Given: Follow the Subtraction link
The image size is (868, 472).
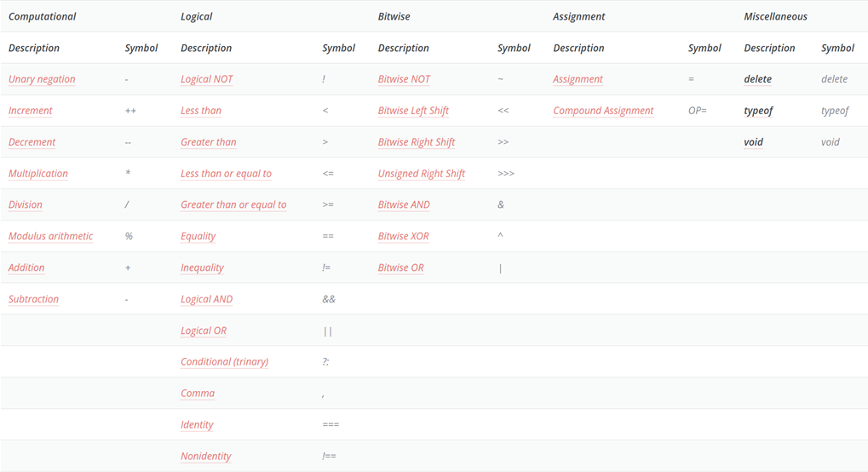Looking at the screenshot, I should 33,299.
